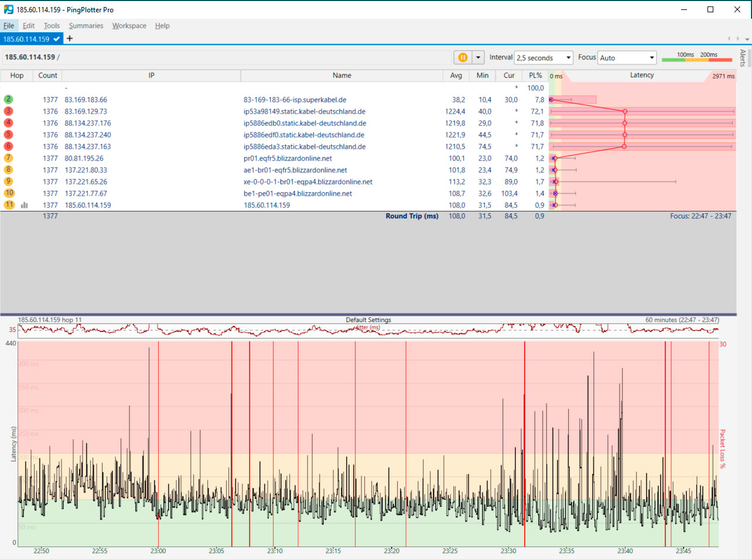Open the dropdown arrow beside the pause button
This screenshot has width=752, height=560.
point(478,57)
